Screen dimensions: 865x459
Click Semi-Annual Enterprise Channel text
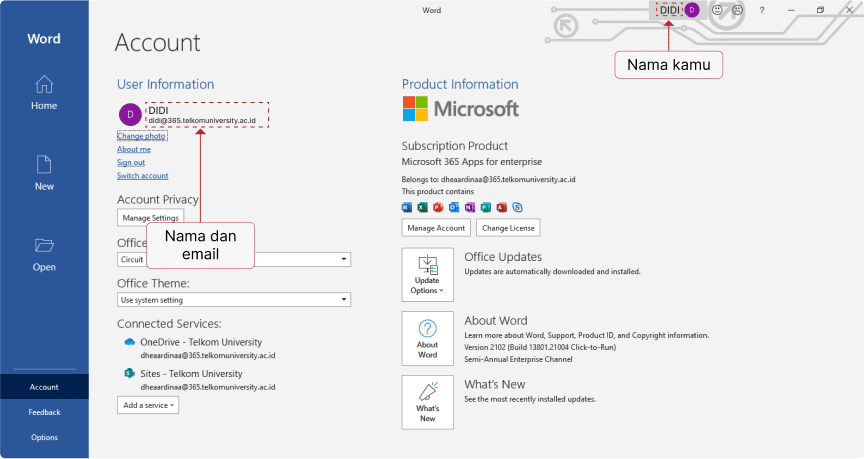[x=518, y=359]
